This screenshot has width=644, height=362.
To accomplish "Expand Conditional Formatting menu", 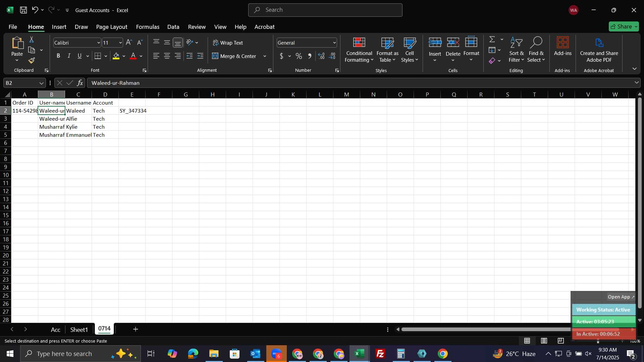I will coord(359,50).
